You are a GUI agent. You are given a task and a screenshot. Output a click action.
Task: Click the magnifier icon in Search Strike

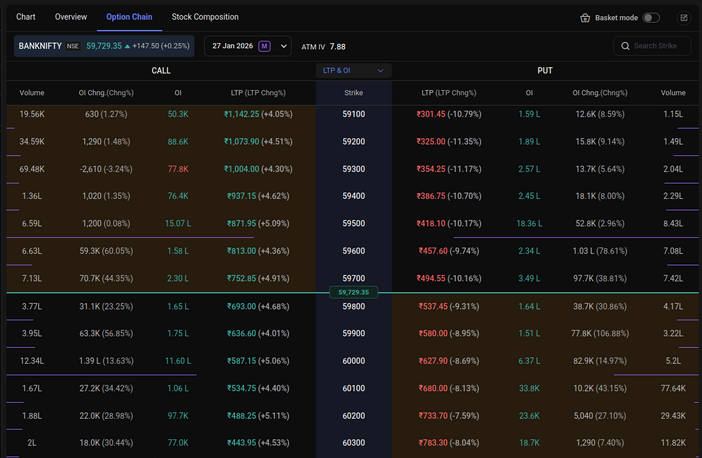624,46
